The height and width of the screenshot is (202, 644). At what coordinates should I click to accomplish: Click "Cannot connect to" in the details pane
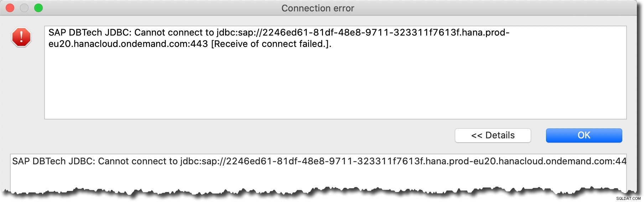tap(138, 161)
